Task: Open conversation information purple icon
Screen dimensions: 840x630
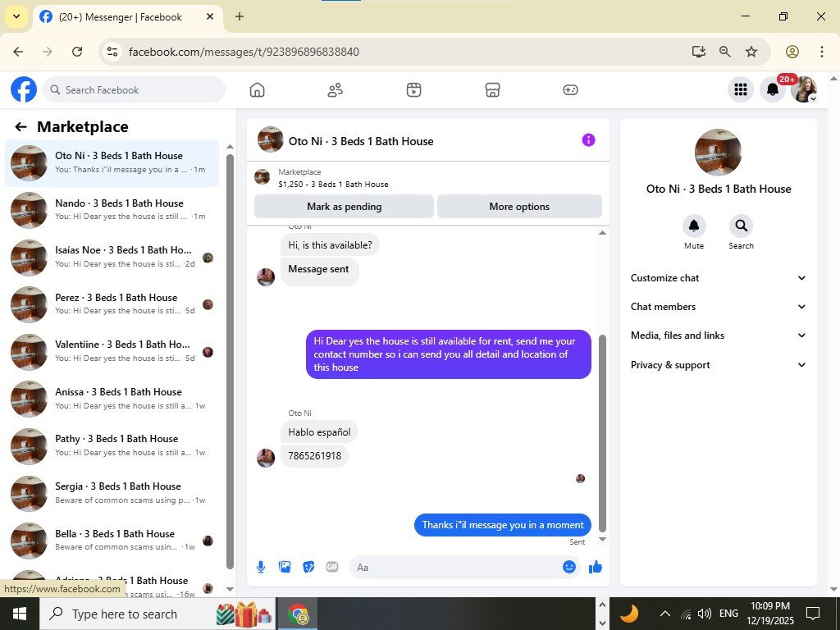Action: point(588,140)
